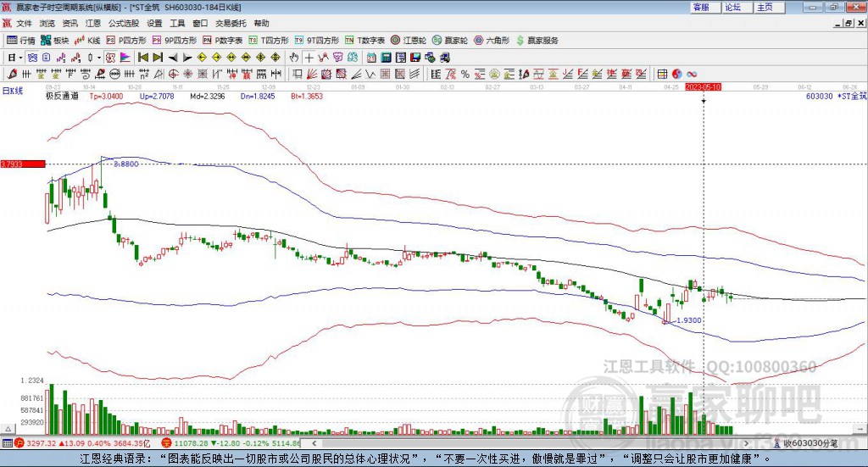Open the 浏览 menu

tap(47, 23)
